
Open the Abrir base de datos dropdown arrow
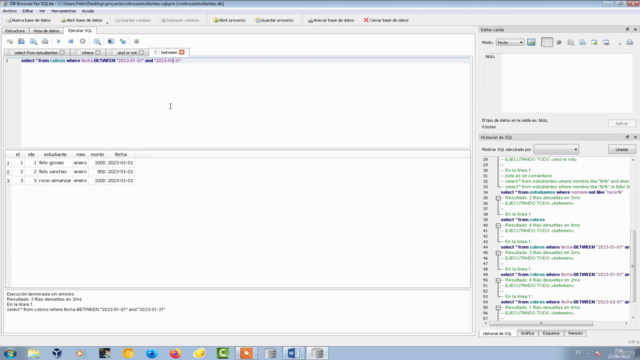pos(107,22)
